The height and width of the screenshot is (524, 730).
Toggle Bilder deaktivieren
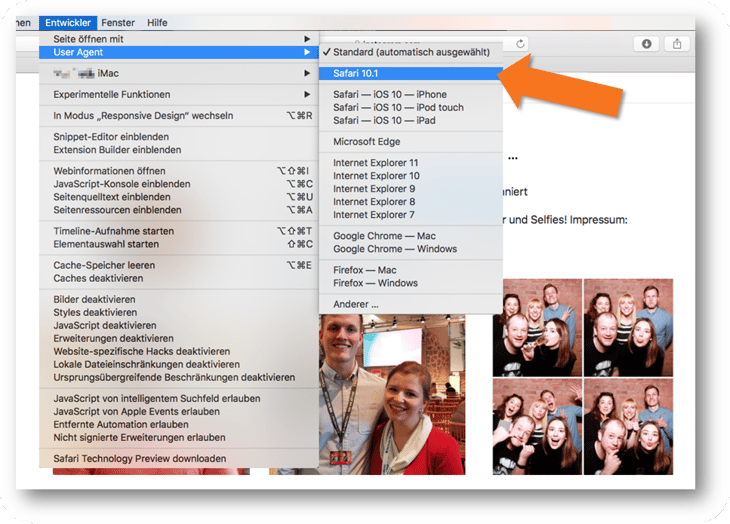pos(179,300)
